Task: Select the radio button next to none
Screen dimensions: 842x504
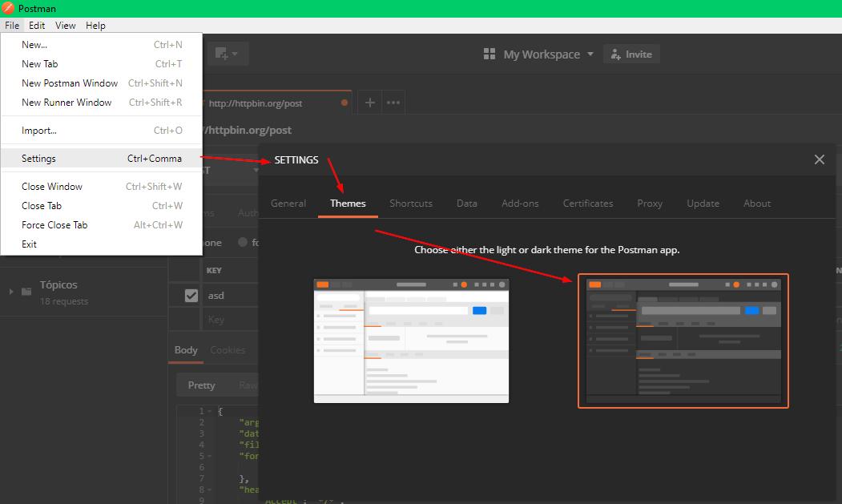Action: point(242,242)
